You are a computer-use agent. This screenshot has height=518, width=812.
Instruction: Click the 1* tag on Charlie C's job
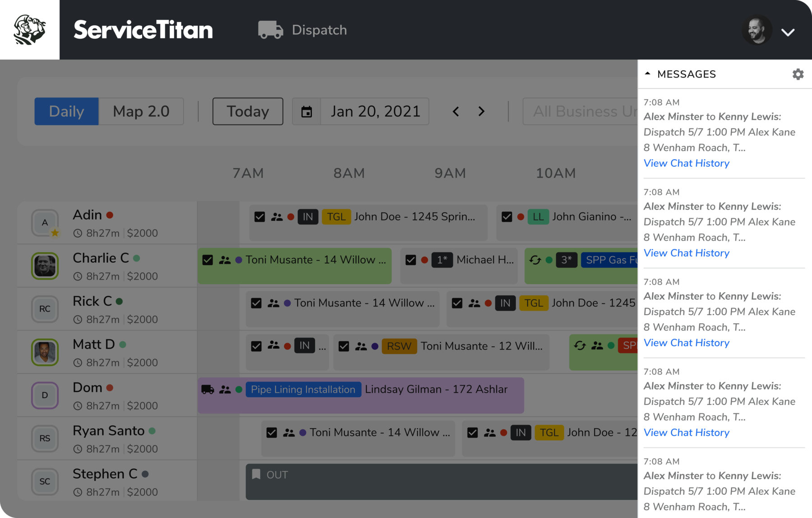pos(442,260)
